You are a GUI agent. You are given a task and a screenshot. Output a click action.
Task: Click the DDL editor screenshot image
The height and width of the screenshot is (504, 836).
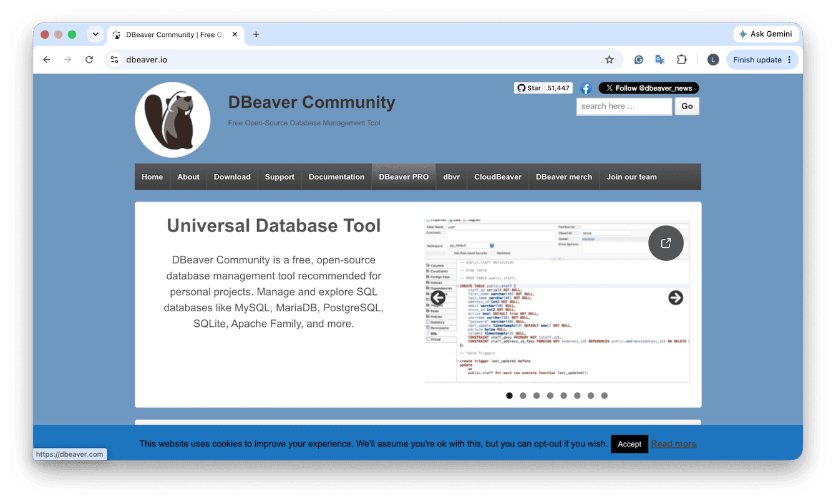coord(557,301)
